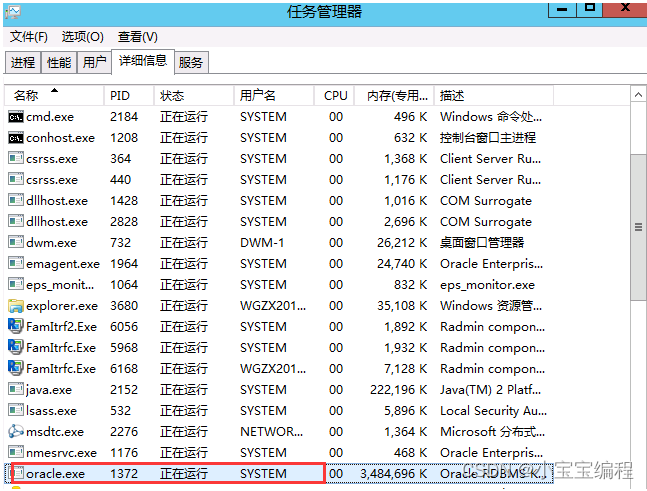
Task: Open the 查看(V) menu
Action: pos(137,37)
